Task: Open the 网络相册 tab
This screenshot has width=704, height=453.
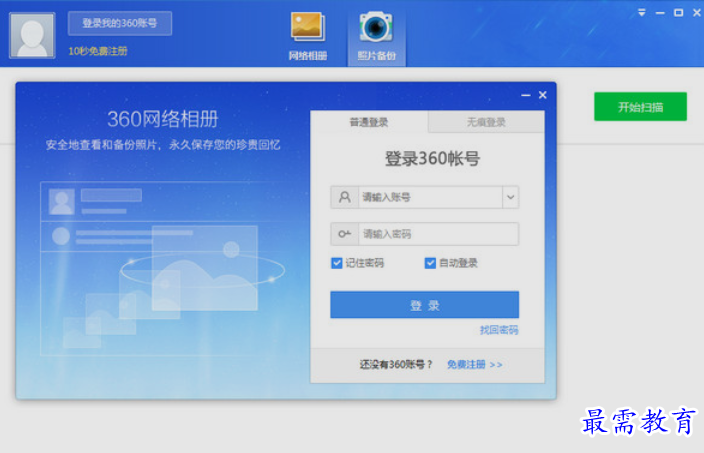Action: [x=308, y=37]
